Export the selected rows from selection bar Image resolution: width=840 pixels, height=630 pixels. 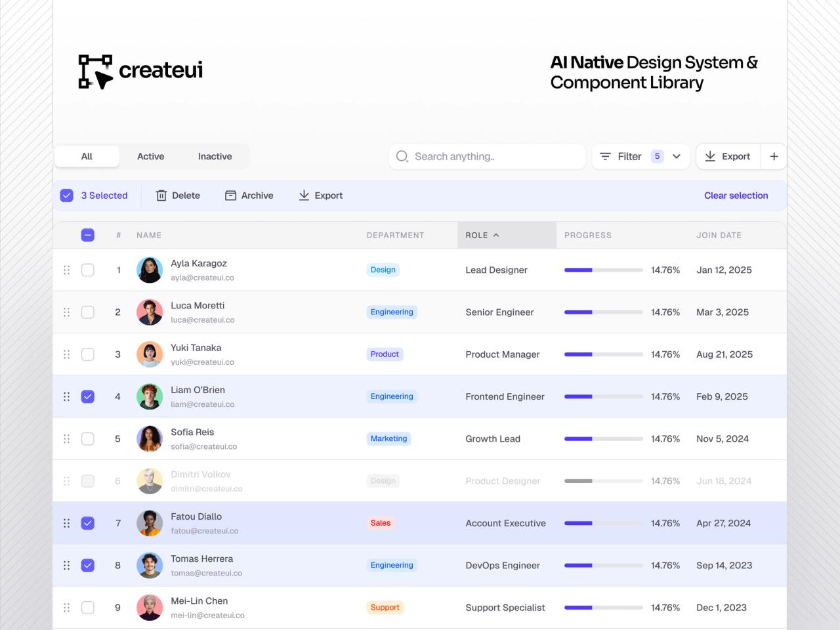click(320, 196)
